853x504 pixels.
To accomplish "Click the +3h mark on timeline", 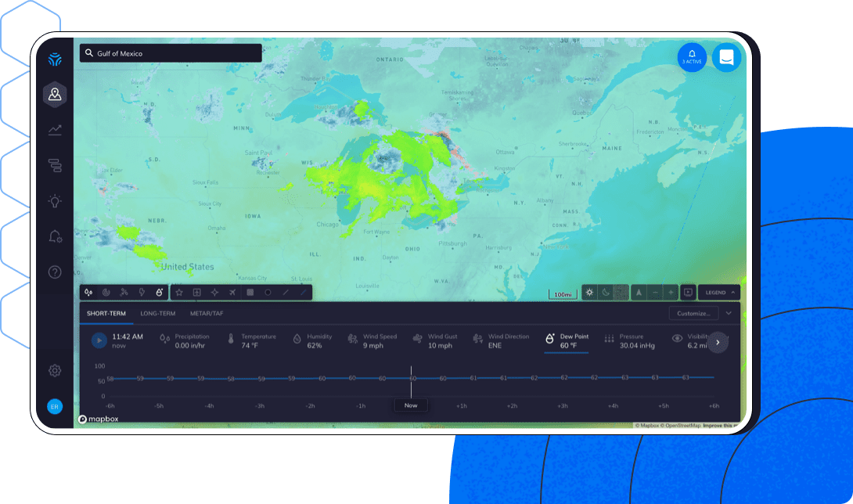I will pos(563,406).
